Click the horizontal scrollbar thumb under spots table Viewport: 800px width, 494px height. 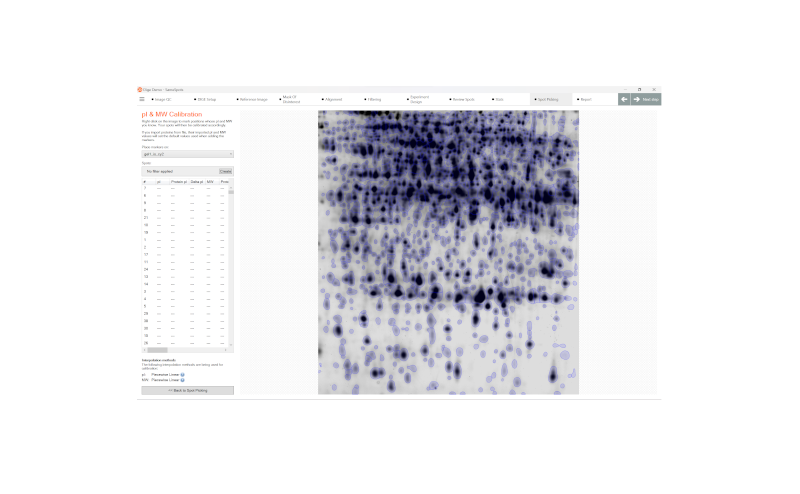[157, 350]
